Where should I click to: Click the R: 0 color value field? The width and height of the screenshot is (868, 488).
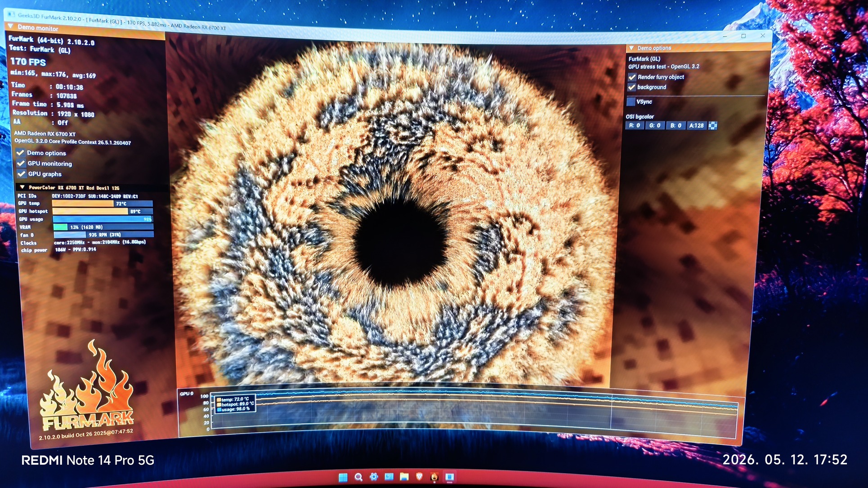pos(635,125)
